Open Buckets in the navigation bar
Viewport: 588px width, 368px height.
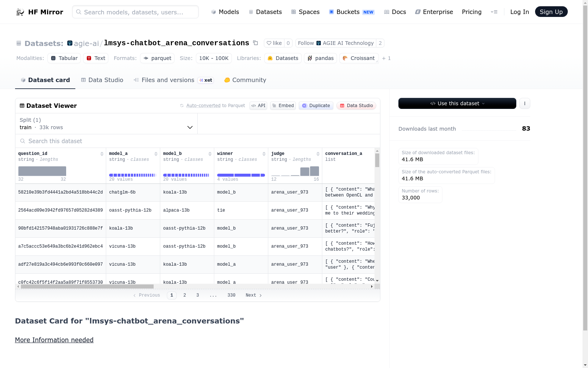click(x=351, y=12)
